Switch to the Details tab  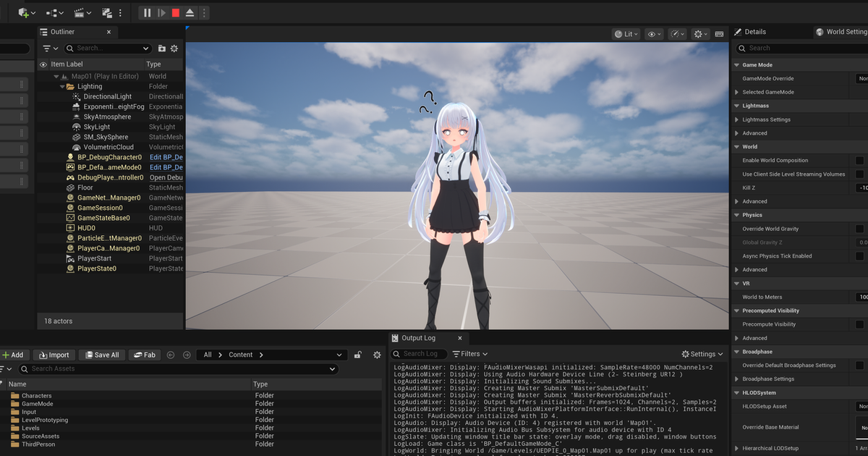pyautogui.click(x=754, y=32)
